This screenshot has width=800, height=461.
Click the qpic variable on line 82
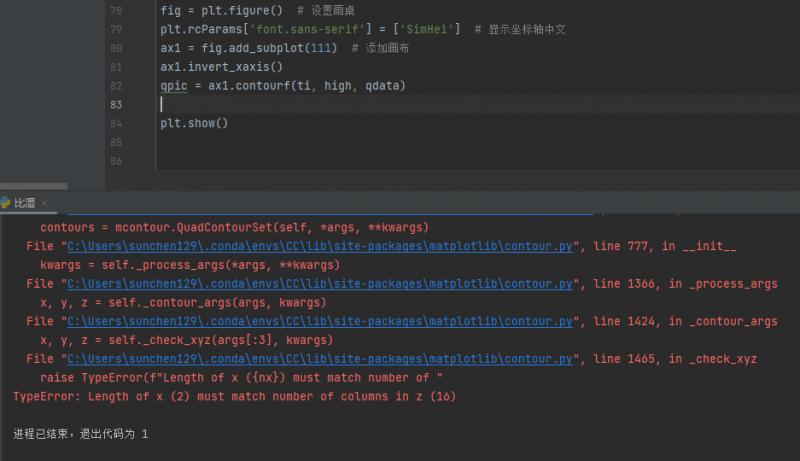pos(173,86)
